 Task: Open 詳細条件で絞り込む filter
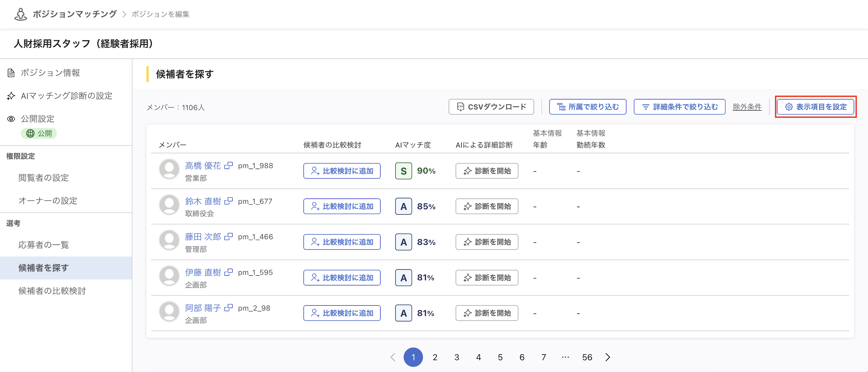[x=679, y=107]
